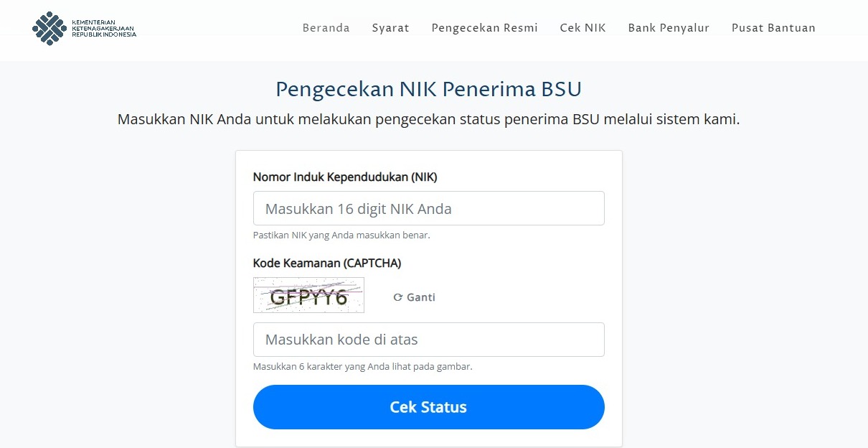Select Cek NIK in navigation
The image size is (868, 448).
tap(582, 28)
